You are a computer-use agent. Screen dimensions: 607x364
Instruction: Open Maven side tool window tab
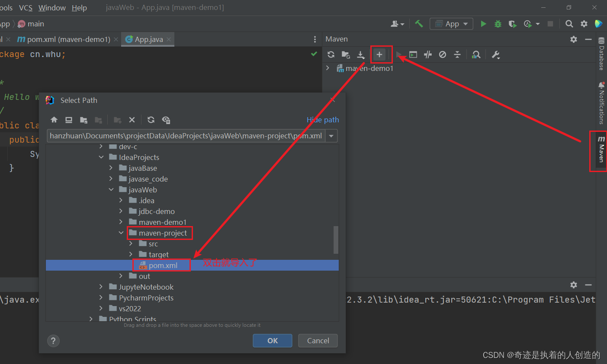[601, 150]
